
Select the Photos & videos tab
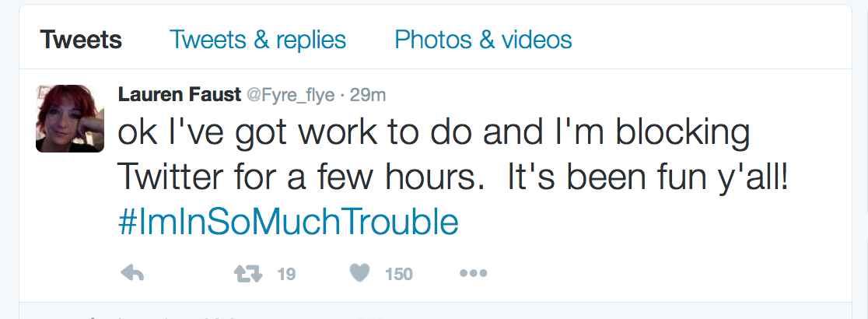point(483,40)
